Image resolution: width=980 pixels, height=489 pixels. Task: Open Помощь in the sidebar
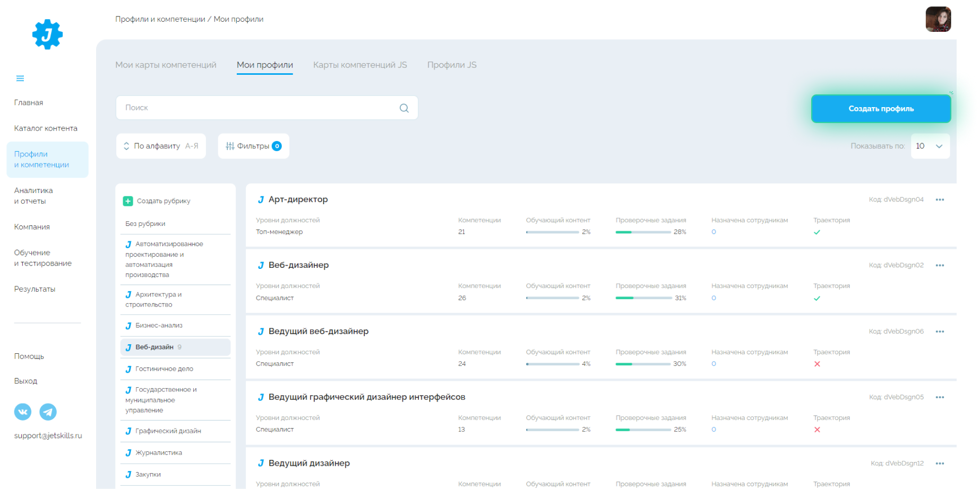(29, 356)
